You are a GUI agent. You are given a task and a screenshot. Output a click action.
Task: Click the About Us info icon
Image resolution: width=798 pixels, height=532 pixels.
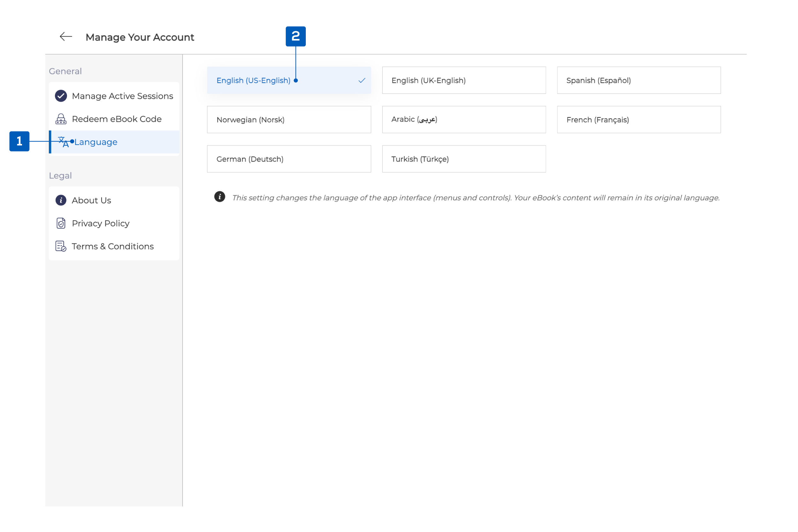click(61, 200)
